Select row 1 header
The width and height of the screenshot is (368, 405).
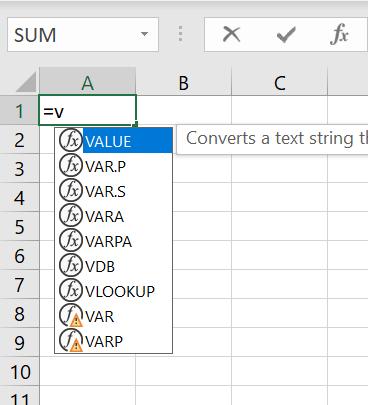coord(19,110)
